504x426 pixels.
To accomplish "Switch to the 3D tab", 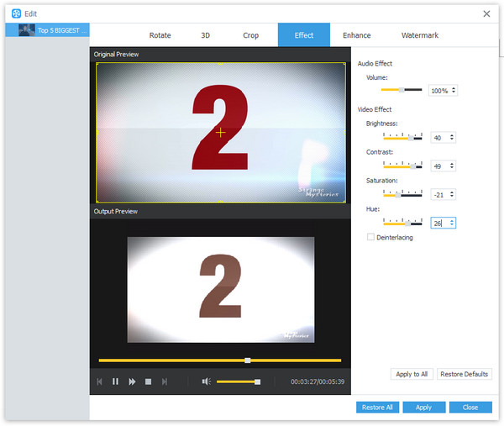I will [206, 35].
